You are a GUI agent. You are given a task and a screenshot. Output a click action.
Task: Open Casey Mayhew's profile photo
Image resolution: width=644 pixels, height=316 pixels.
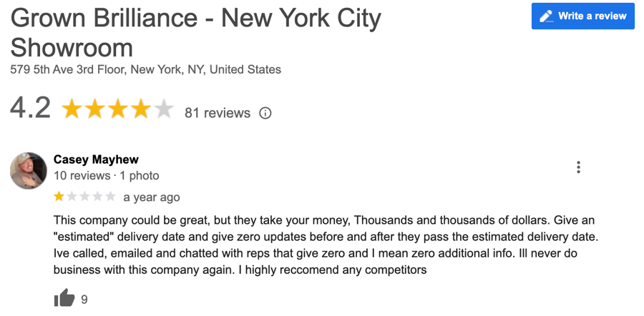(29, 171)
